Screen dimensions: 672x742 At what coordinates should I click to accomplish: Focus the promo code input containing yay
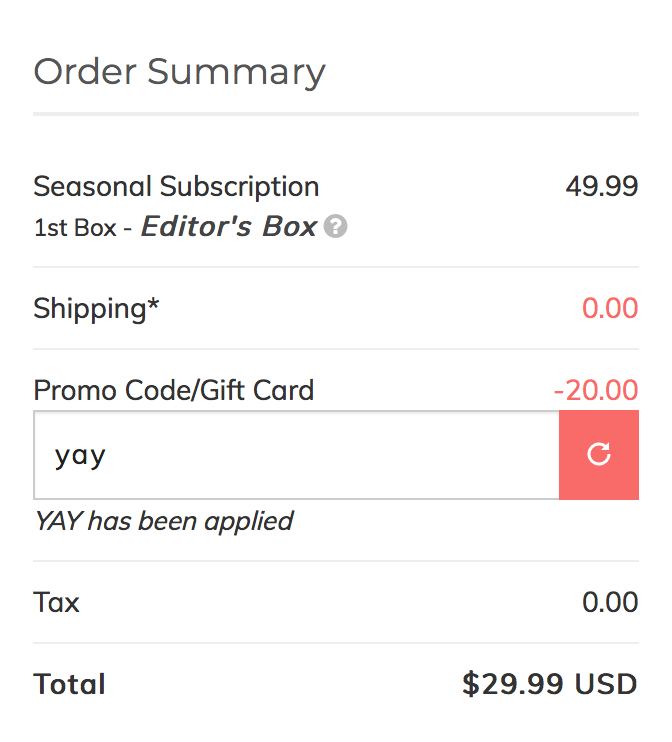coord(296,455)
